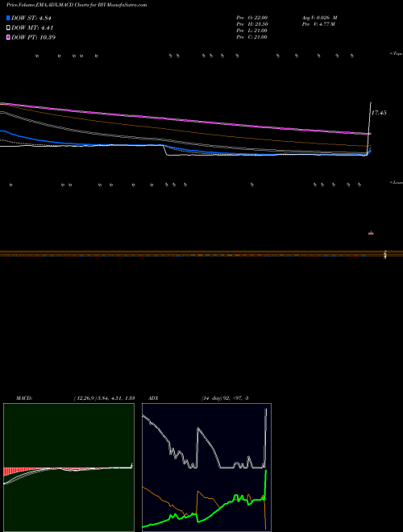This screenshot has width=403, height=532.
Task: Click the pink DOW PT legend swatch
Action: coord(8,37)
